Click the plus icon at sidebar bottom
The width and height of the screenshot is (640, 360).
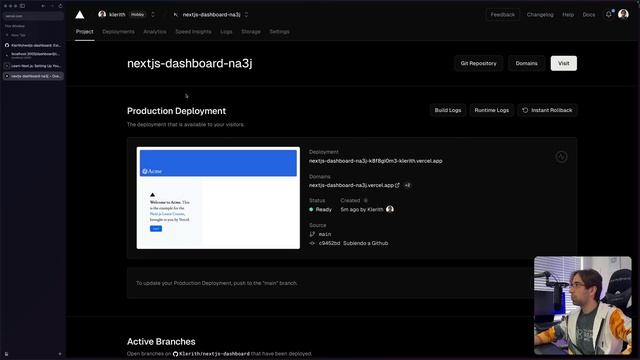point(60,354)
